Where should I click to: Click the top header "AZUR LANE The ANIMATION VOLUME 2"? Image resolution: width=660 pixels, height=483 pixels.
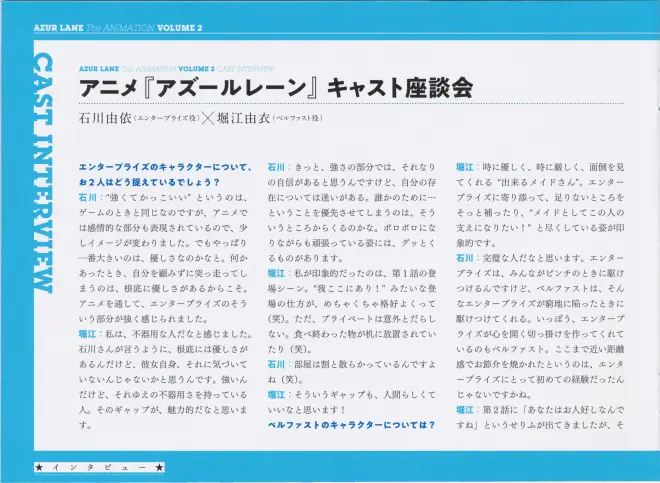118,28
